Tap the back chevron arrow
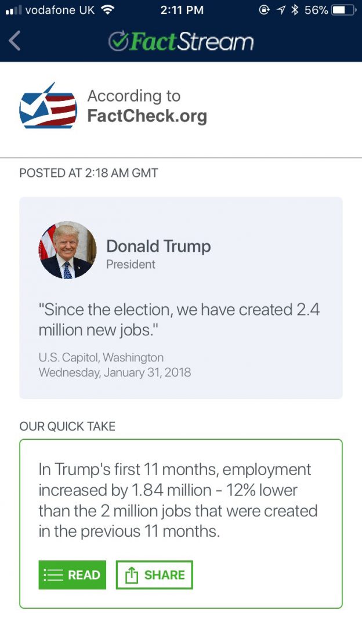 15,41
